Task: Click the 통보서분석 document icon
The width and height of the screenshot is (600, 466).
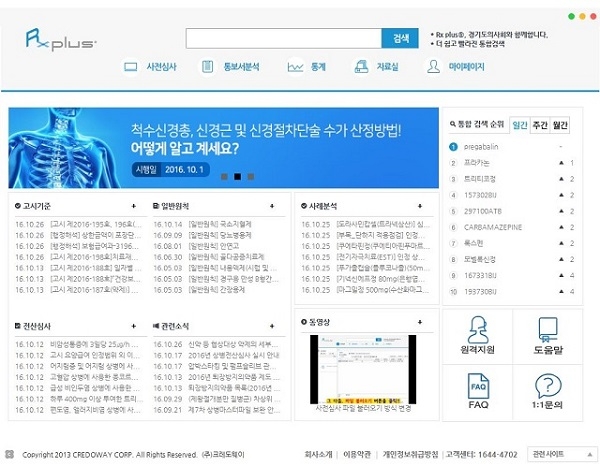Action: click(207, 67)
